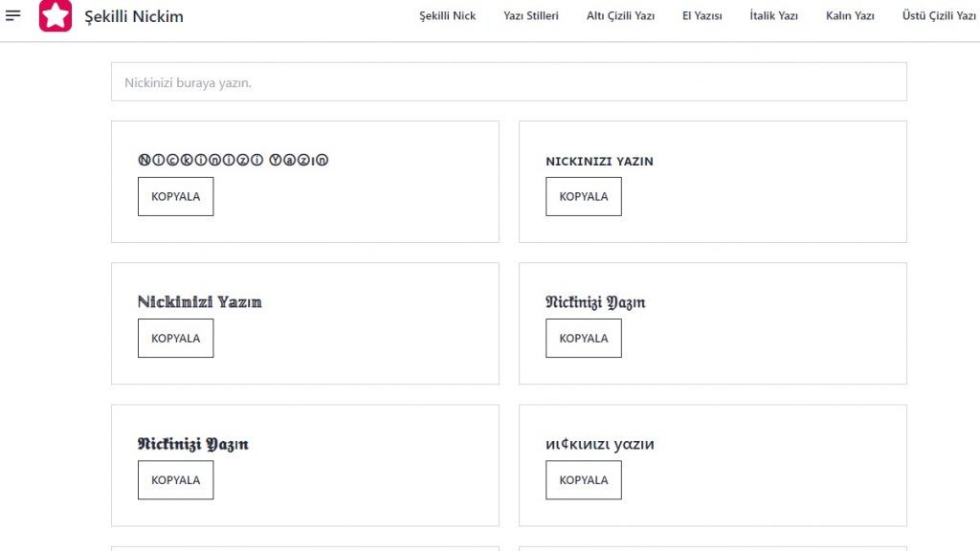Select the circled-letters nick preview text

point(234,160)
